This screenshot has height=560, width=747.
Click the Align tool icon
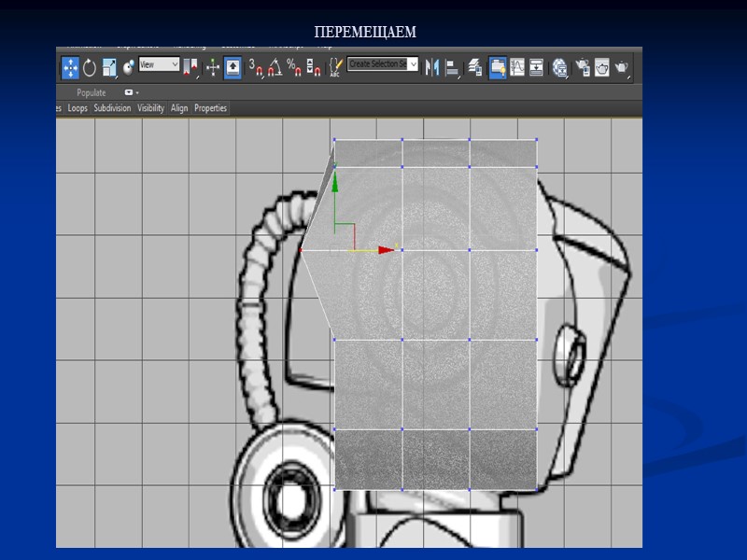[452, 67]
